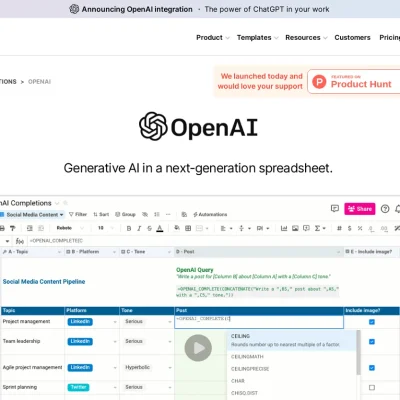Apply number format with hash icon

point(339,228)
